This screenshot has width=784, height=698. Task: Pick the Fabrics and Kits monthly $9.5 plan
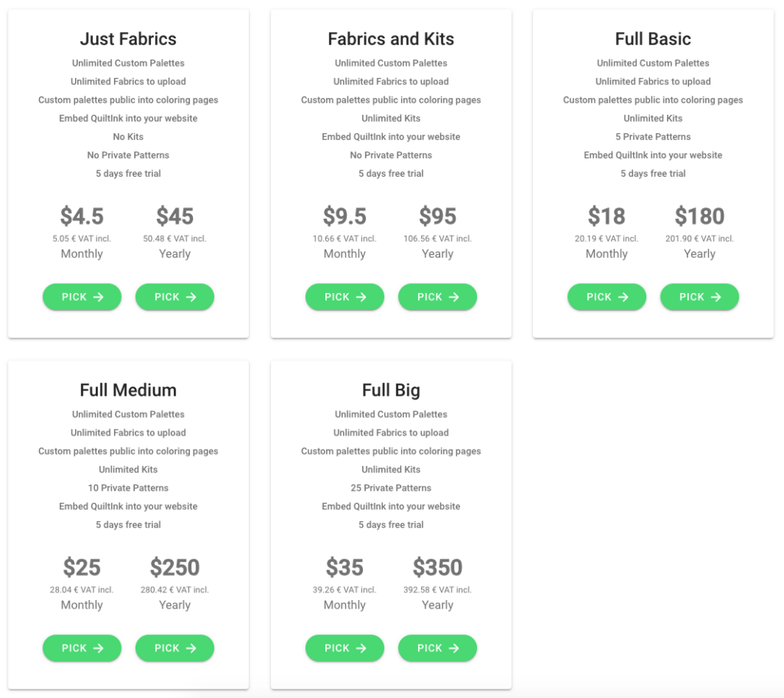345,297
